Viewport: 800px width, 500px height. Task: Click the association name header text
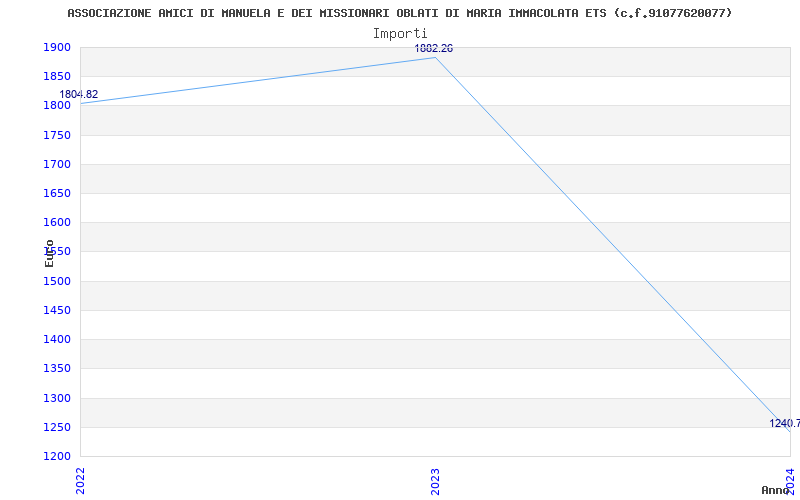(399, 13)
